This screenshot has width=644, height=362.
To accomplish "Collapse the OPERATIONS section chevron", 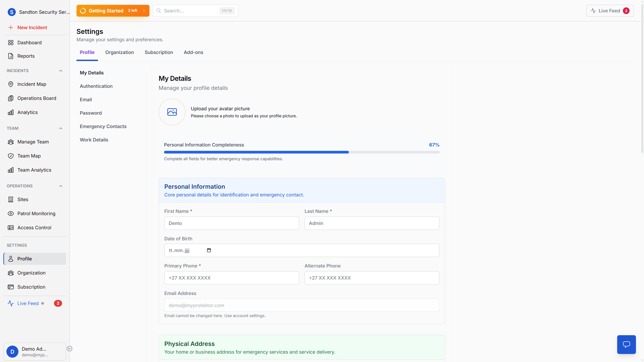I will 61,186.
